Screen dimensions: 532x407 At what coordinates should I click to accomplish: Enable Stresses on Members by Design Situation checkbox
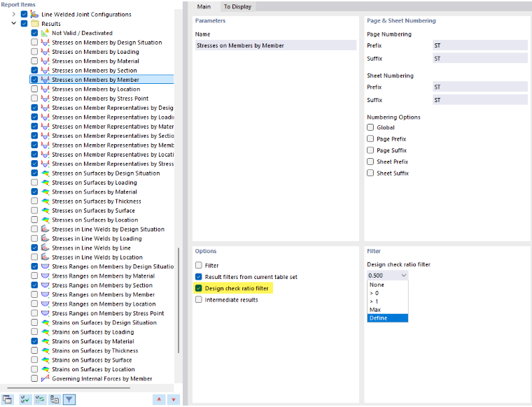point(34,43)
